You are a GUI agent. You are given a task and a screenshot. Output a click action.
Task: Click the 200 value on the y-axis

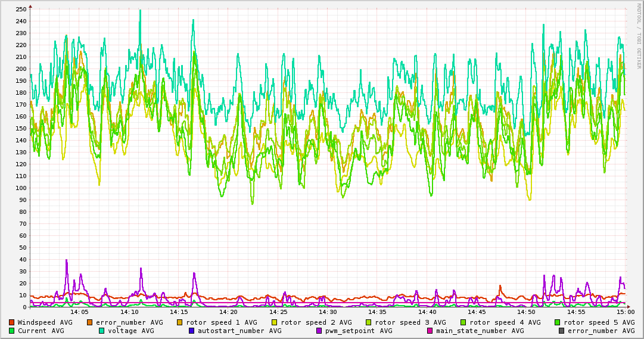point(20,69)
